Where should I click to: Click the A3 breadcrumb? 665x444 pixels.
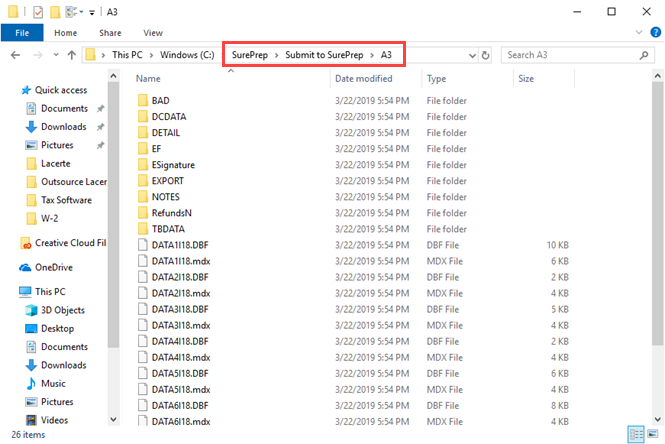click(386, 55)
